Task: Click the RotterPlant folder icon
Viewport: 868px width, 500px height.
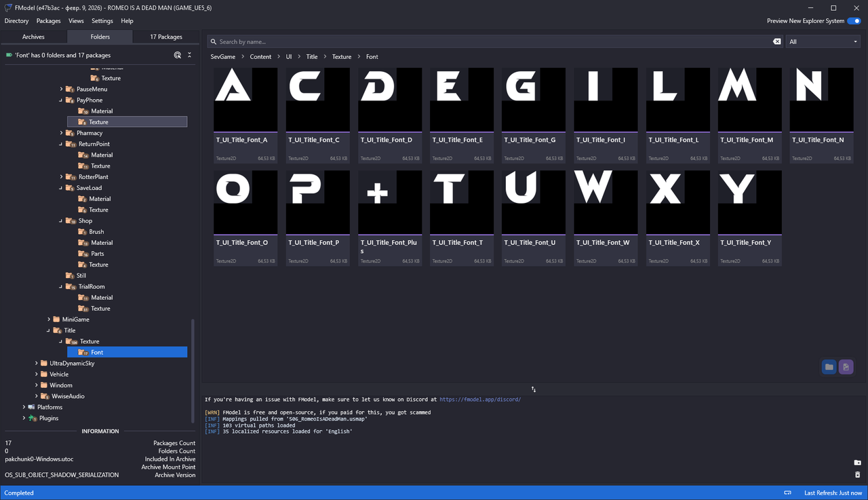Action: click(71, 176)
